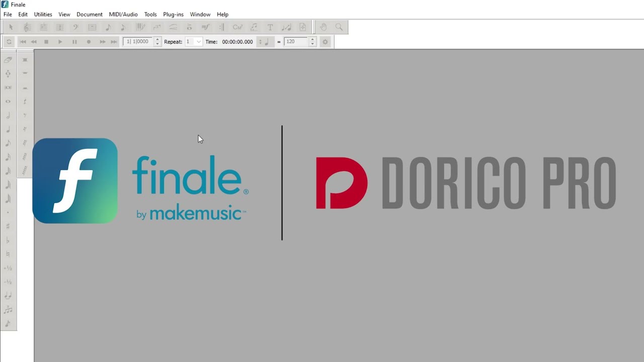Open the MIDI/Audio menu

pos(123,14)
